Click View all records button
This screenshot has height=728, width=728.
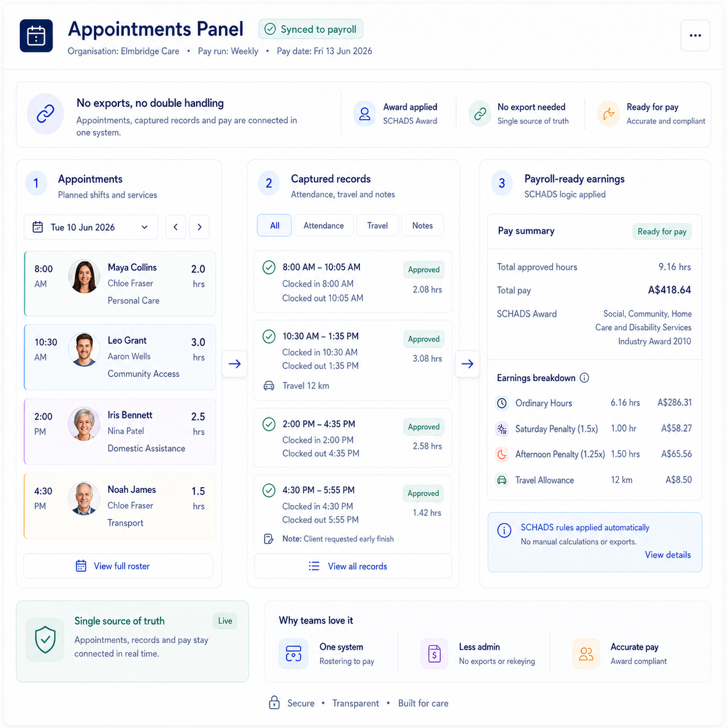tap(353, 566)
